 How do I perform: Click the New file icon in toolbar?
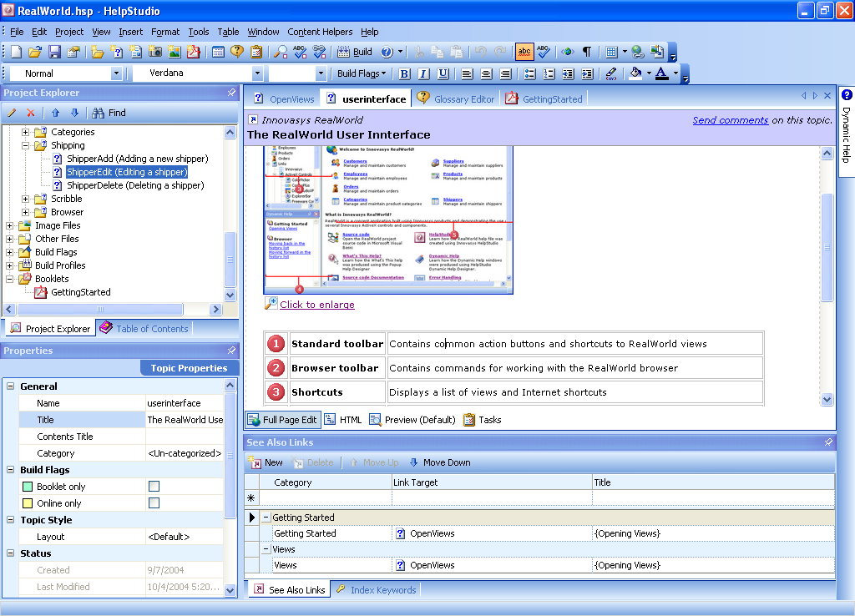click(x=17, y=52)
